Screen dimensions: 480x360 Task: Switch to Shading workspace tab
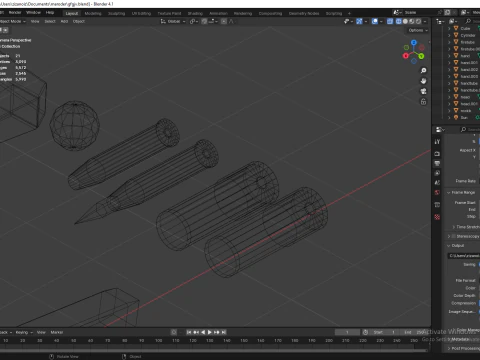point(195,13)
